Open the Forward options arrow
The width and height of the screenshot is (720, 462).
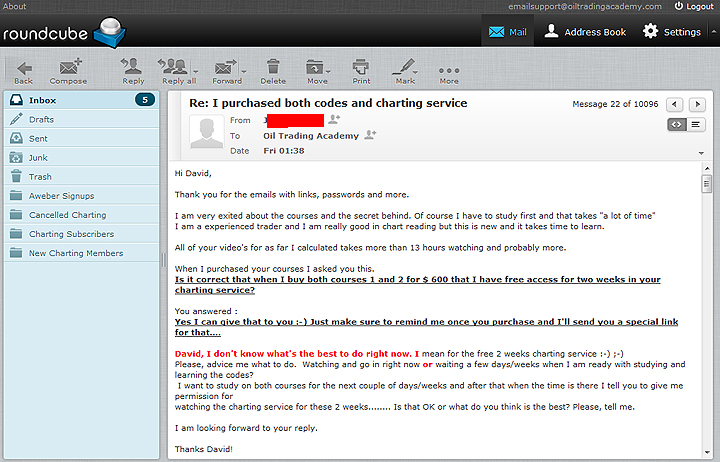244,72
